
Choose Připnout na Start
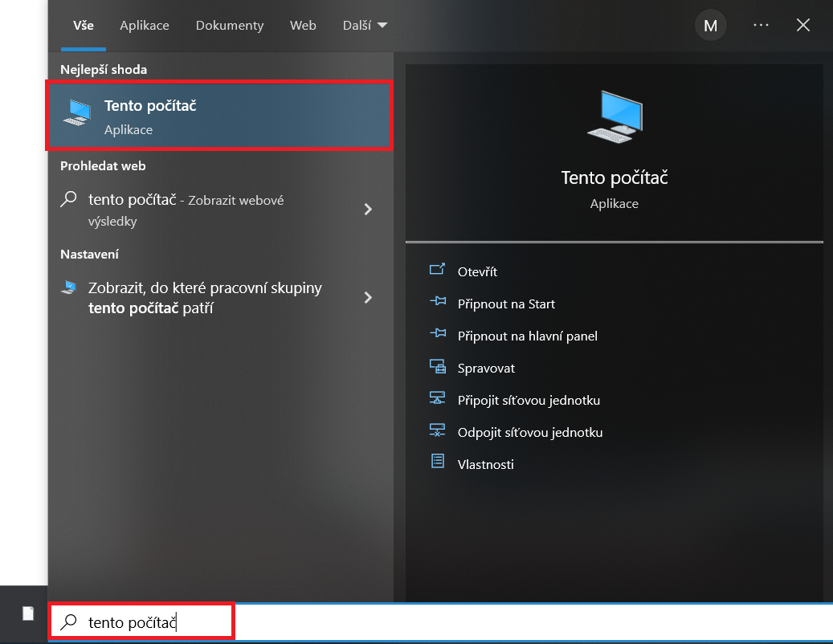point(506,304)
